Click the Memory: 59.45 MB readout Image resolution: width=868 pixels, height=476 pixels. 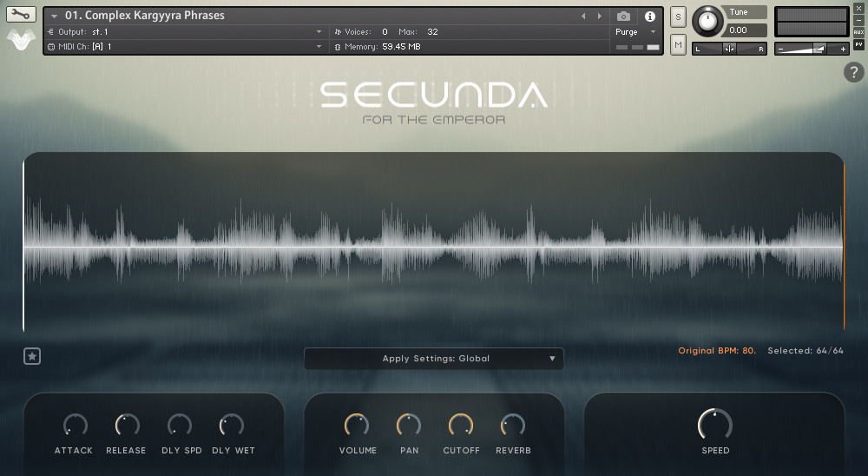[378, 47]
